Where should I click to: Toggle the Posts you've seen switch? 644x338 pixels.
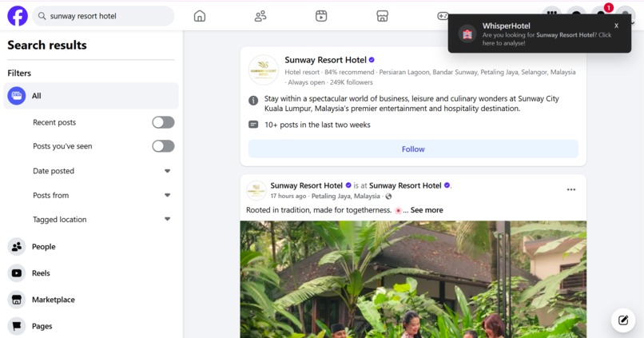[164, 146]
